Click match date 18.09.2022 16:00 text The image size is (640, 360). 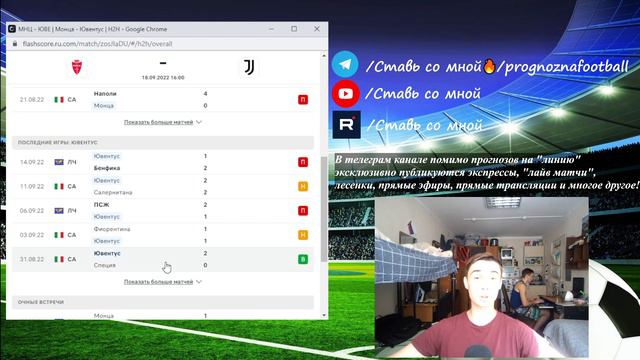pos(163,78)
